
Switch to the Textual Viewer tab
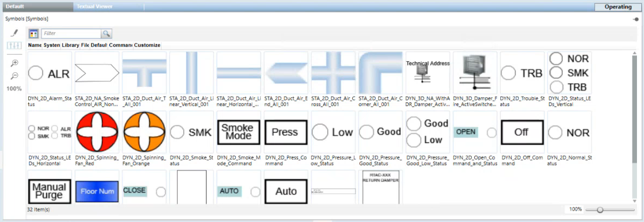pyautogui.click(x=94, y=7)
